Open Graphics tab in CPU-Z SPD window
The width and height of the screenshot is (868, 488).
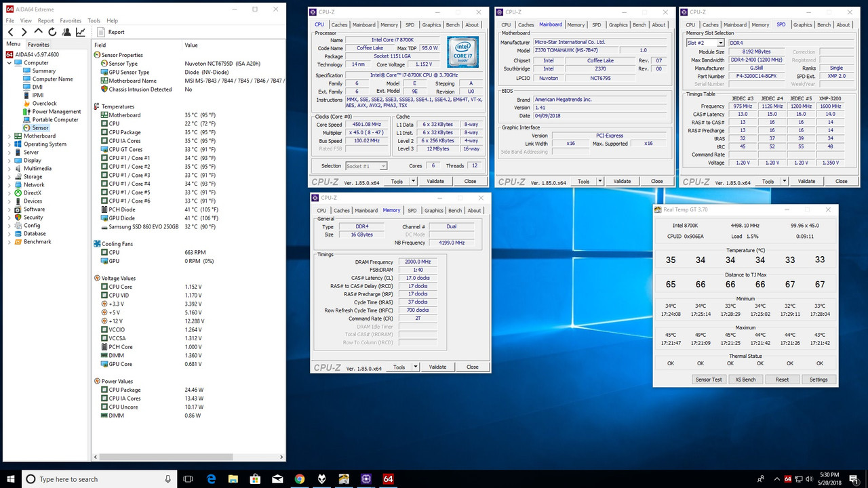click(x=802, y=25)
